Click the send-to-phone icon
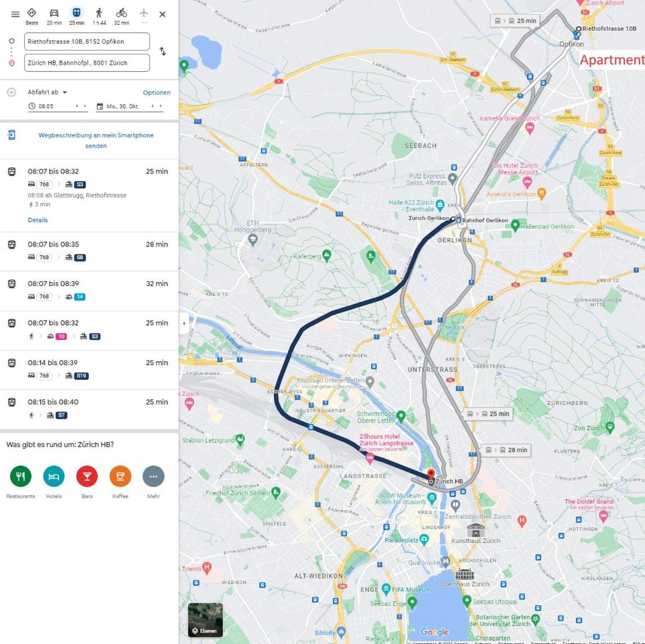The image size is (645, 644). [x=12, y=135]
